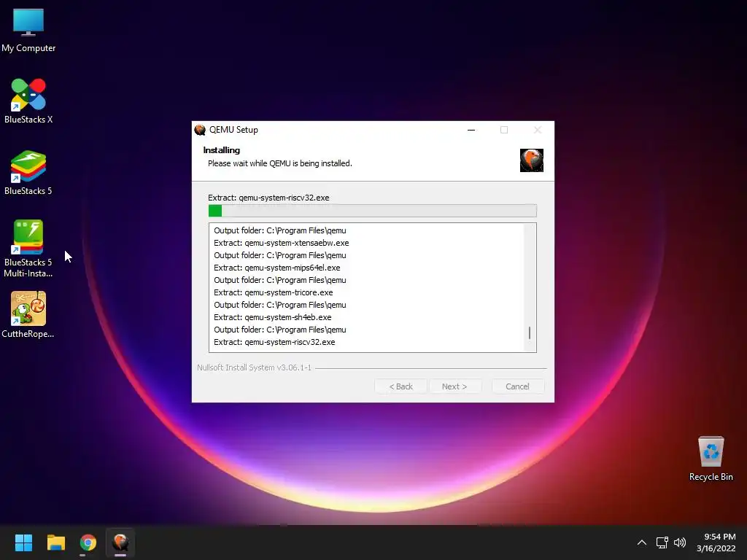The width and height of the screenshot is (747, 560).
Task: Open File Explorer from taskbar
Action: pyautogui.click(x=55, y=542)
